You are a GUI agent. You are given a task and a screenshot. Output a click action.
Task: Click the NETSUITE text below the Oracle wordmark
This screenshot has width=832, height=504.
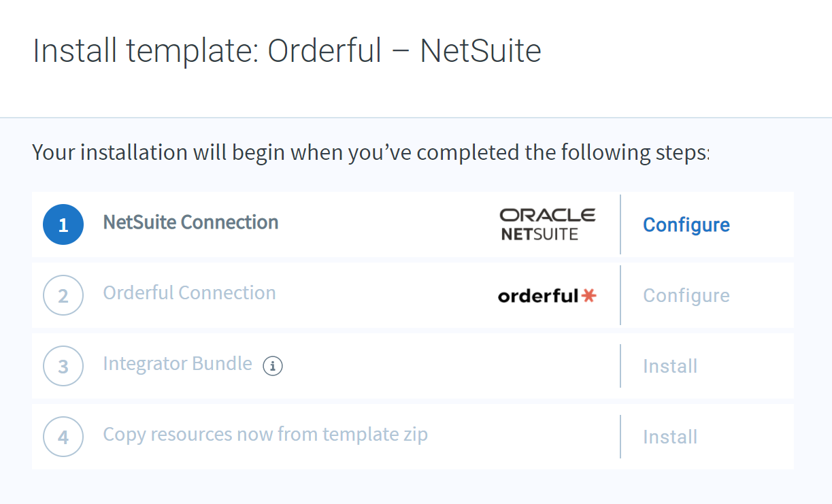[539, 235]
